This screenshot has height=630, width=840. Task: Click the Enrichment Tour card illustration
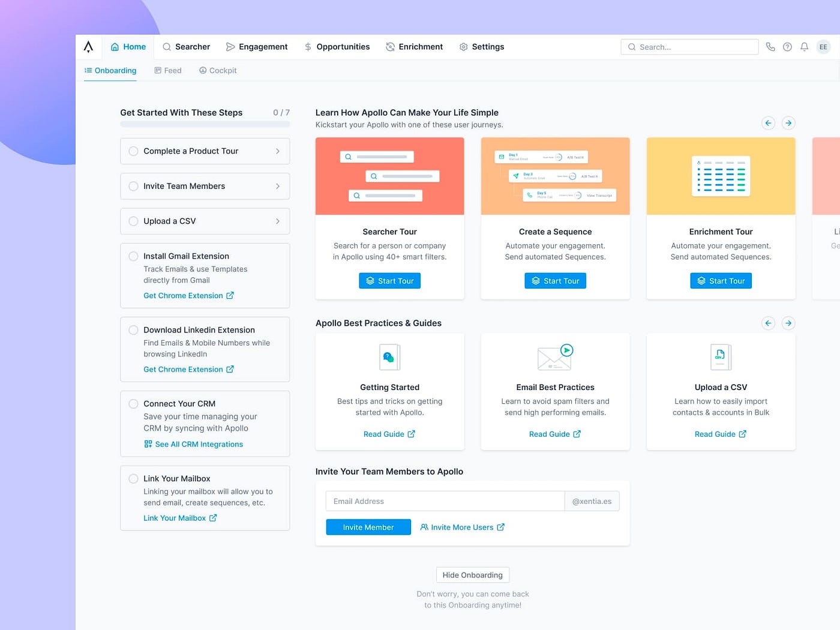click(x=721, y=176)
